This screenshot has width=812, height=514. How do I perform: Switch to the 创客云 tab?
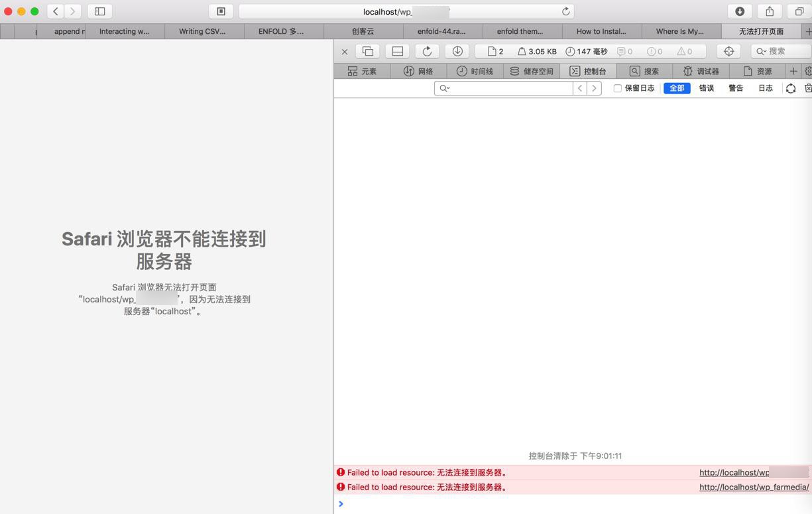coord(363,31)
